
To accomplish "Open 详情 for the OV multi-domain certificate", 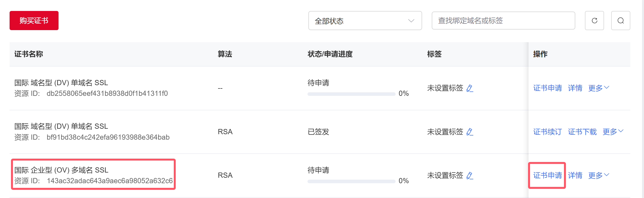I will pyautogui.click(x=575, y=175).
